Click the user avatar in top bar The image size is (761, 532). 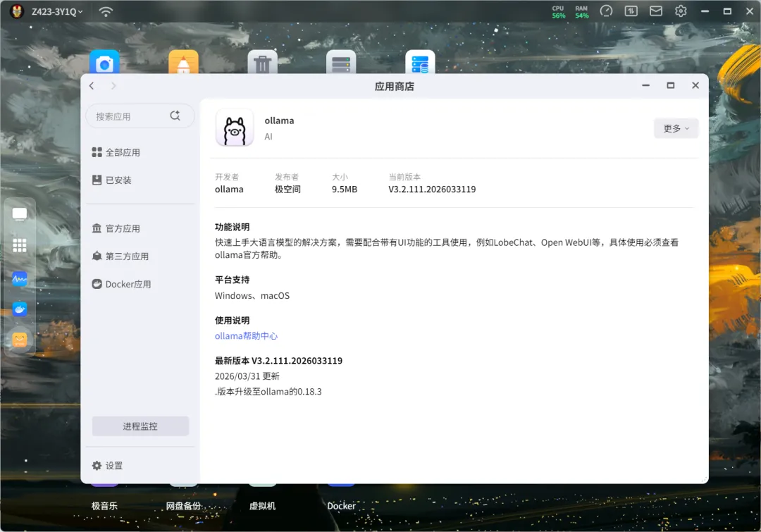point(17,11)
